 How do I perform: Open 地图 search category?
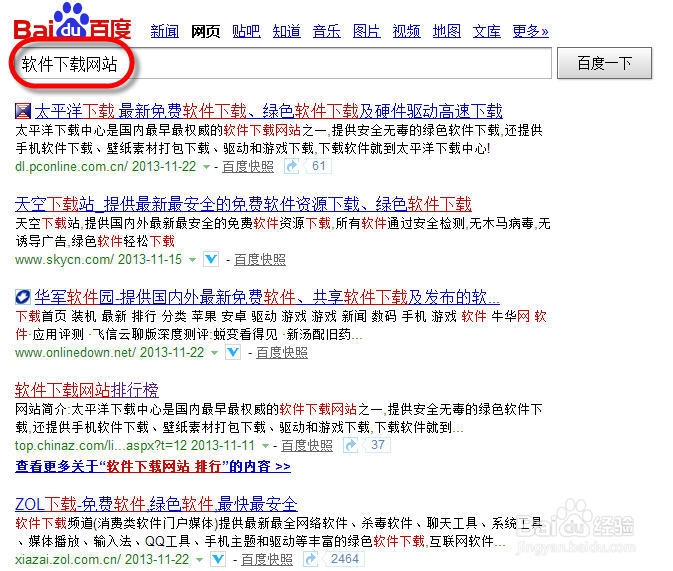point(446,31)
